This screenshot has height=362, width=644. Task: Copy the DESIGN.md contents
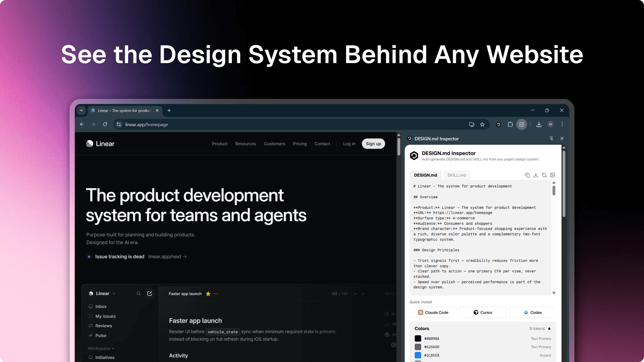527,175
